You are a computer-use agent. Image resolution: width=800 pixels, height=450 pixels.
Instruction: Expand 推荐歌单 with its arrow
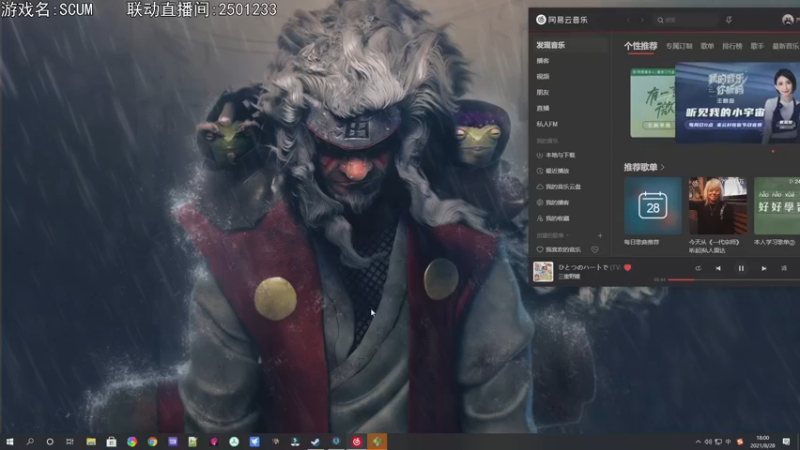coord(663,167)
